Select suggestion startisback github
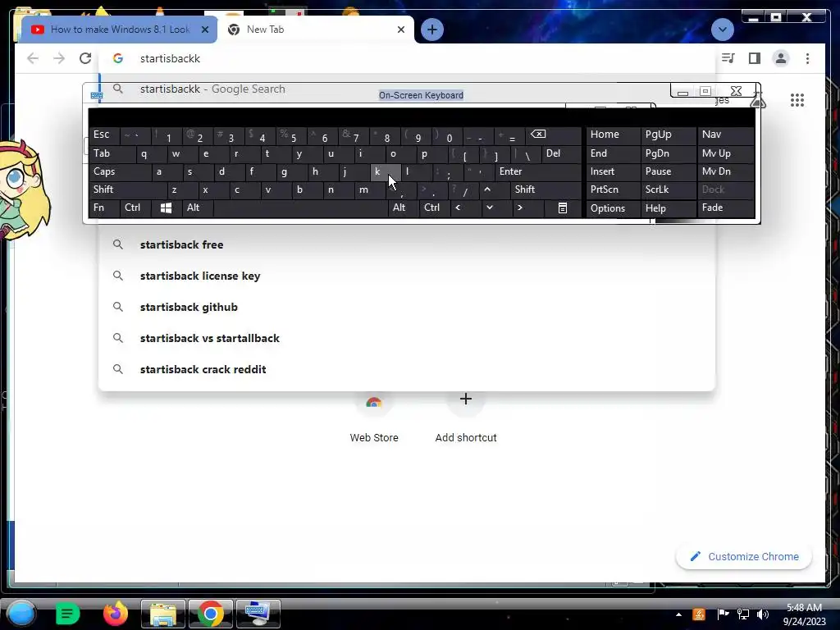Image resolution: width=840 pixels, height=630 pixels. [x=407, y=307]
